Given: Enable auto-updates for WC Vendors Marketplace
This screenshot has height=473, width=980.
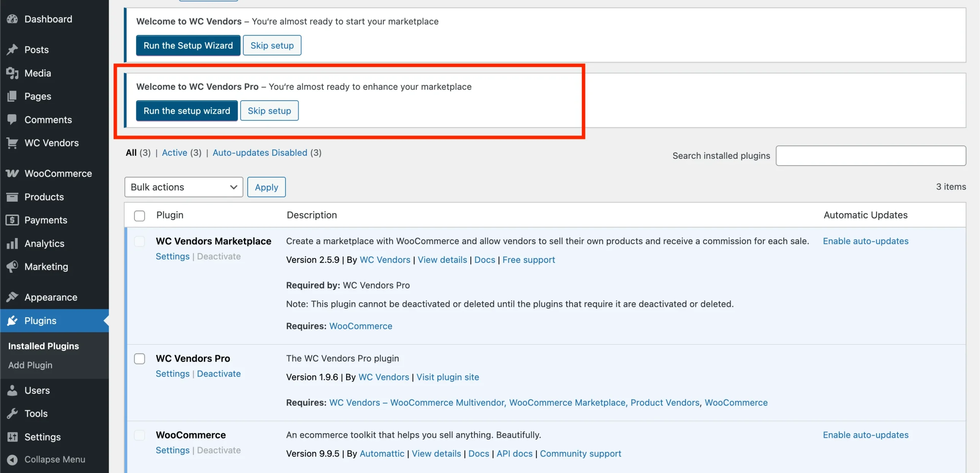Looking at the screenshot, I should coord(866,241).
